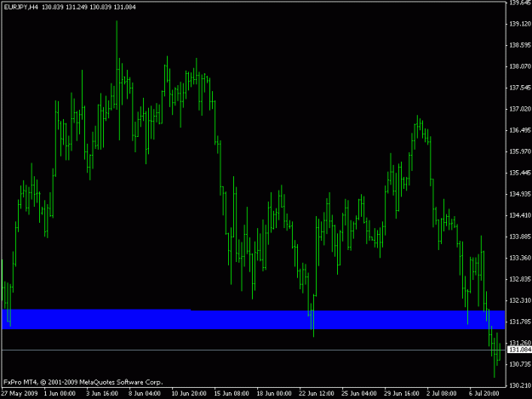Click the 137.020 price axis label

tap(520, 109)
